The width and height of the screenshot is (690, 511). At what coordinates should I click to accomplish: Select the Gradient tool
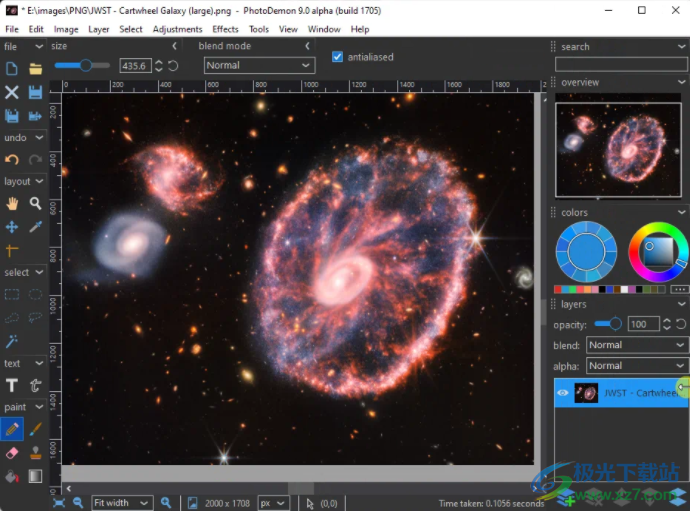point(35,476)
